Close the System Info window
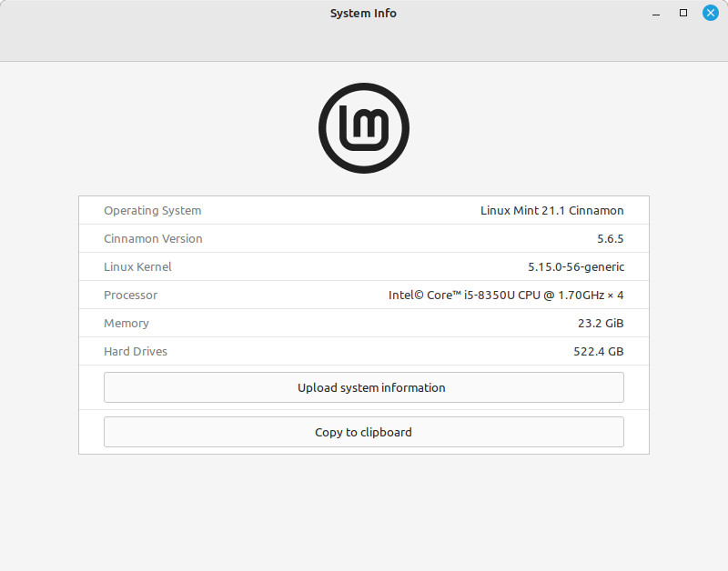Screen dimensions: 728x571 (x=711, y=13)
